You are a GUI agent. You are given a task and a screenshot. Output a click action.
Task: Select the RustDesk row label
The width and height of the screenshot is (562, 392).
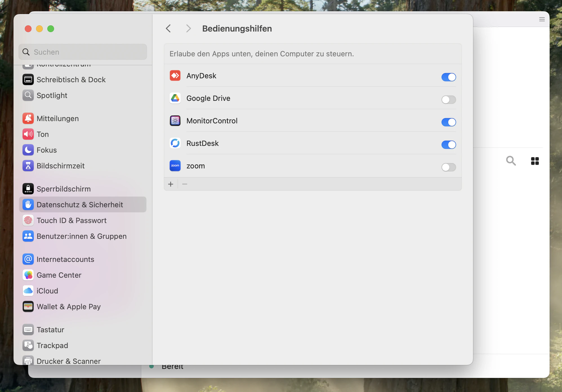[202, 143]
